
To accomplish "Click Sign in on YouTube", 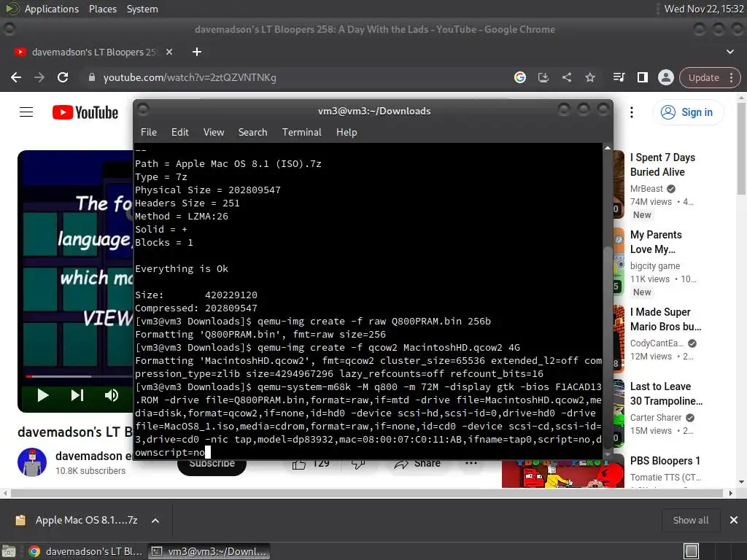I will pyautogui.click(x=687, y=112).
